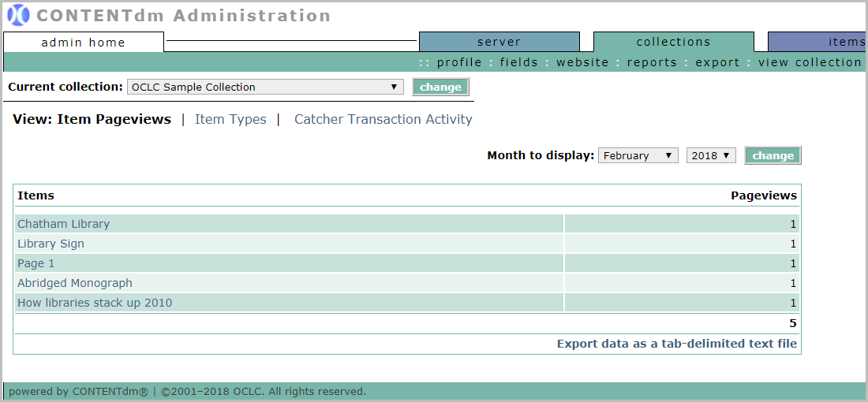Screen dimensions: 868x402
Task: Open the Page 1 item
Action: (x=36, y=263)
